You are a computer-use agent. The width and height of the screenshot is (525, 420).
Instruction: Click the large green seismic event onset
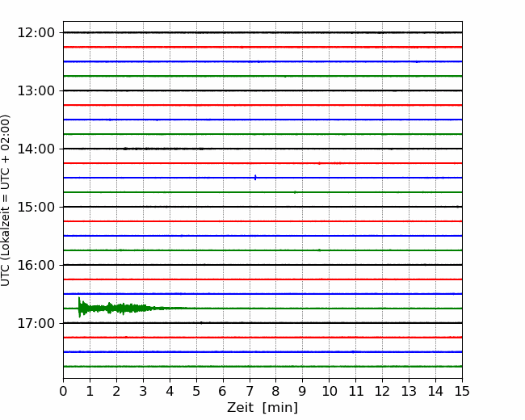(x=80, y=308)
